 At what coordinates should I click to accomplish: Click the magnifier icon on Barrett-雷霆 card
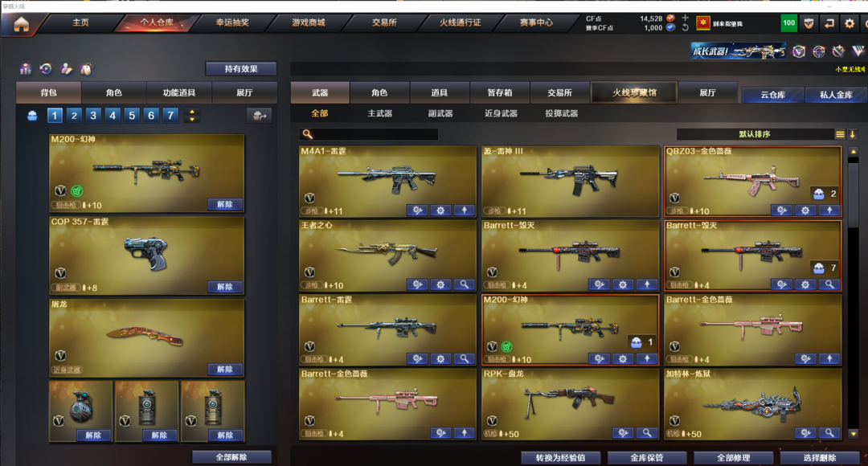(x=464, y=358)
